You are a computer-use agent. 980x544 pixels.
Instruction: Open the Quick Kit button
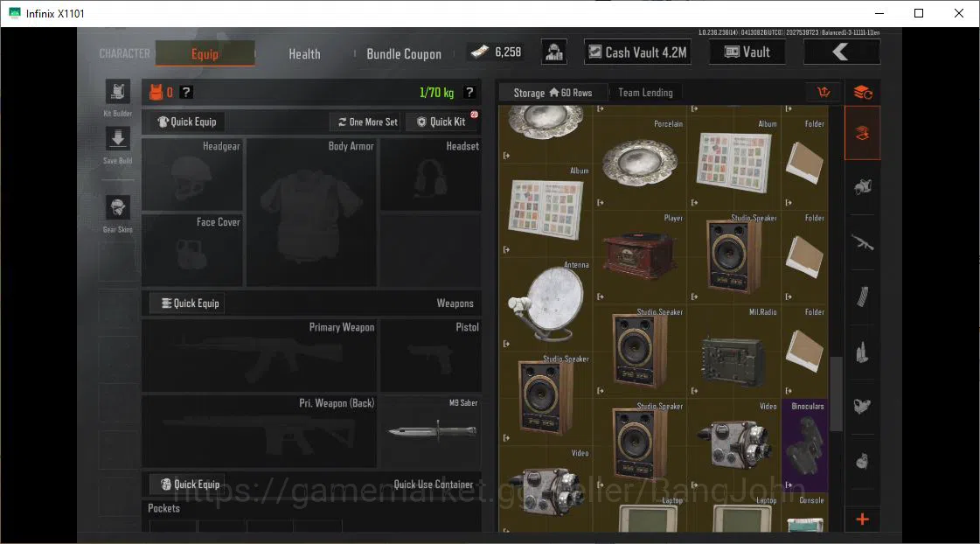(x=441, y=122)
